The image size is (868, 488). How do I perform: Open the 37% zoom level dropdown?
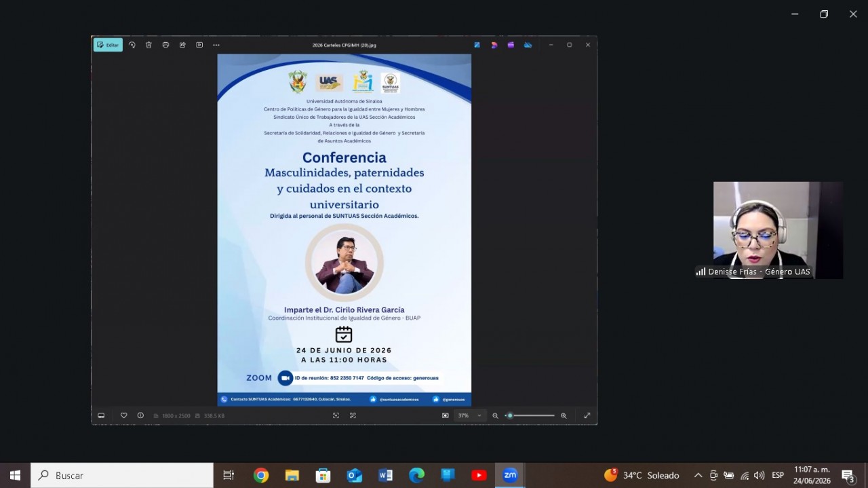(x=470, y=415)
